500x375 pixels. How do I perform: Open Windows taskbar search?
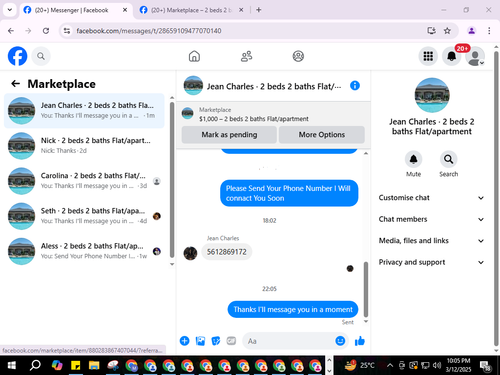35,365
